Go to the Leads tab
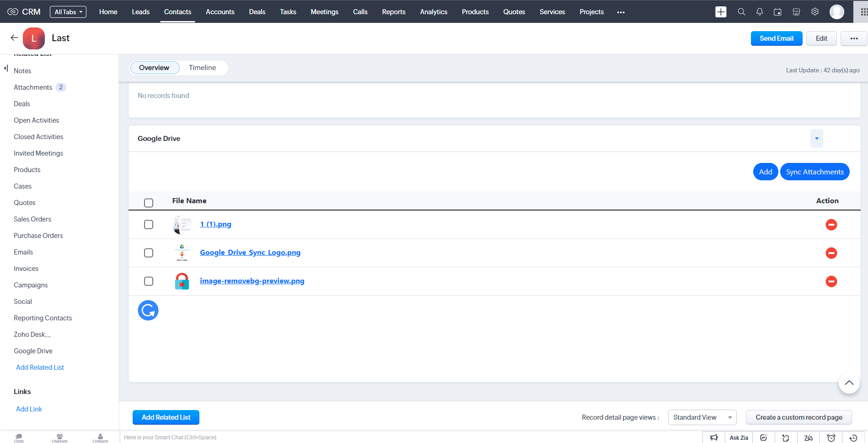The image size is (868, 443). coord(140,12)
